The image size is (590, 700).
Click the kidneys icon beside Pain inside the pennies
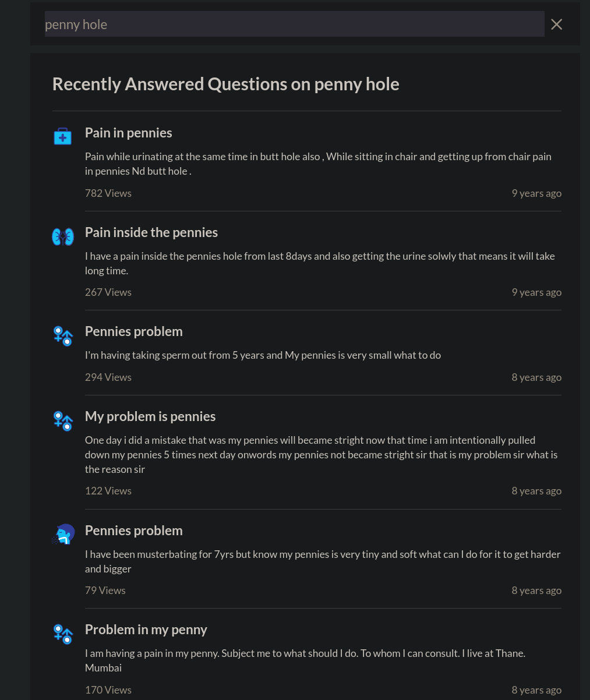(63, 236)
